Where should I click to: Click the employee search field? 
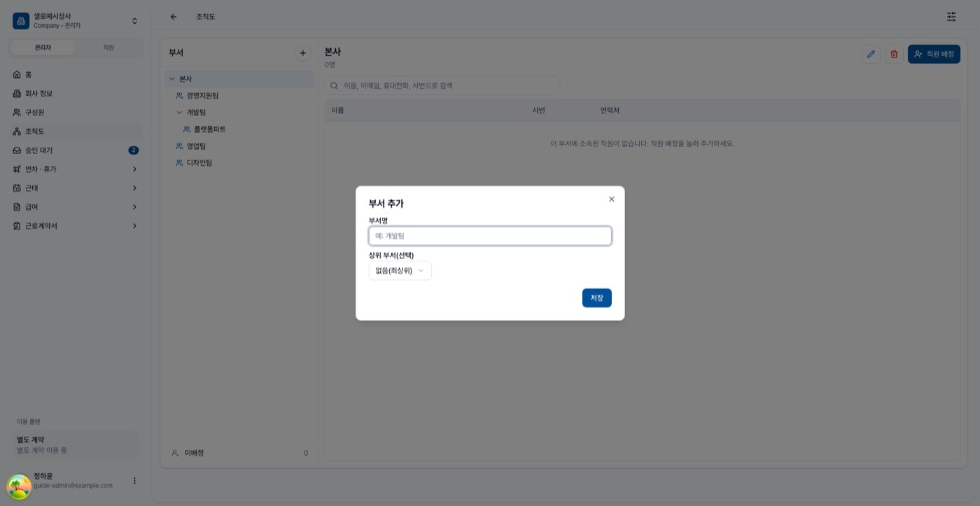pos(442,85)
